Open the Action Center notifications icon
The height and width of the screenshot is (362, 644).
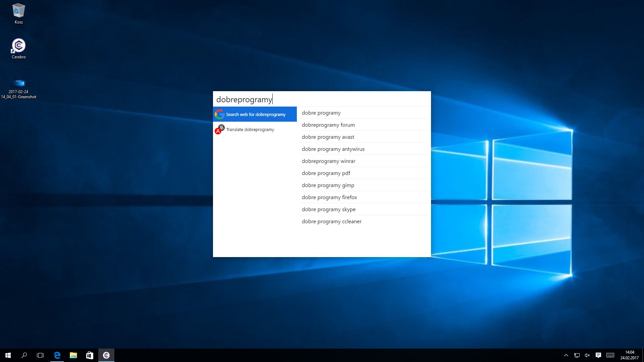[x=598, y=355]
